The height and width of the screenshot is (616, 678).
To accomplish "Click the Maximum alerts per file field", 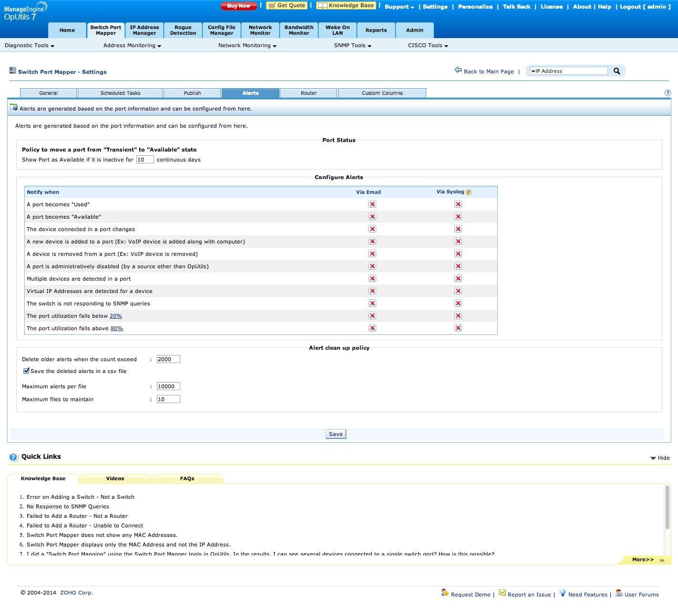I will coord(168,386).
